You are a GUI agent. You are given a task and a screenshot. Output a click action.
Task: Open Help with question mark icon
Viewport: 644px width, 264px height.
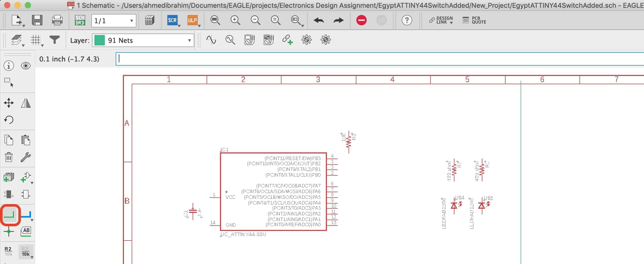coord(407,20)
